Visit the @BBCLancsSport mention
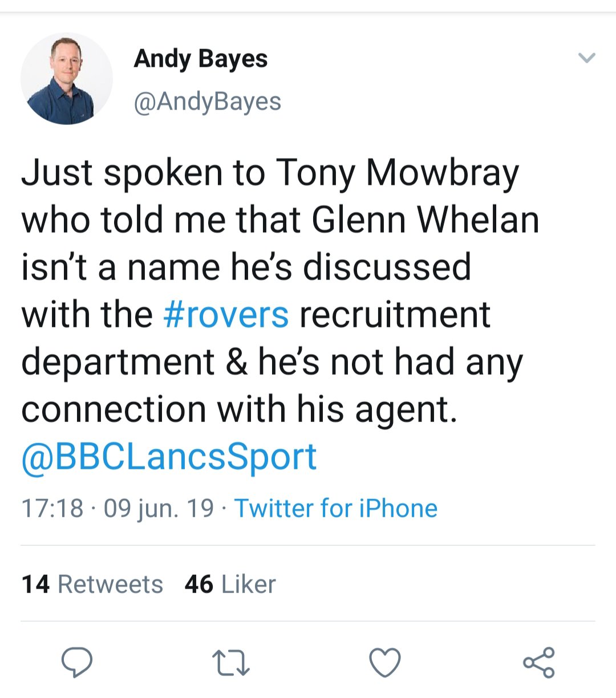 tap(169, 457)
